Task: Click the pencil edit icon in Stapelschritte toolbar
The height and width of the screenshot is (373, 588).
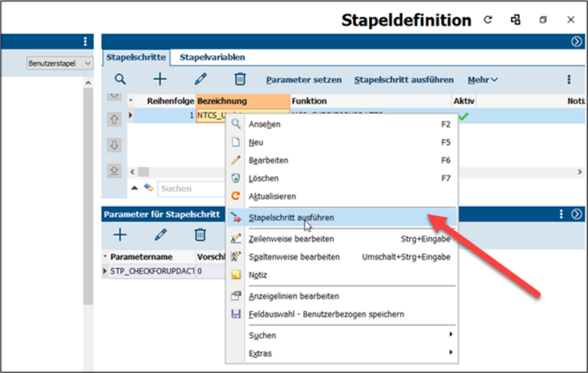Action: pos(200,79)
